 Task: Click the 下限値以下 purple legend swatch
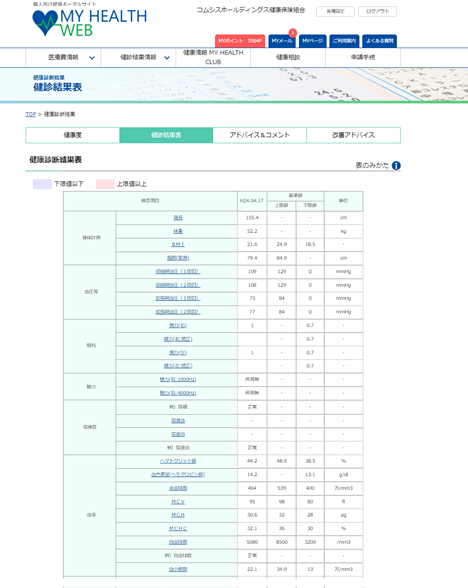point(42,184)
